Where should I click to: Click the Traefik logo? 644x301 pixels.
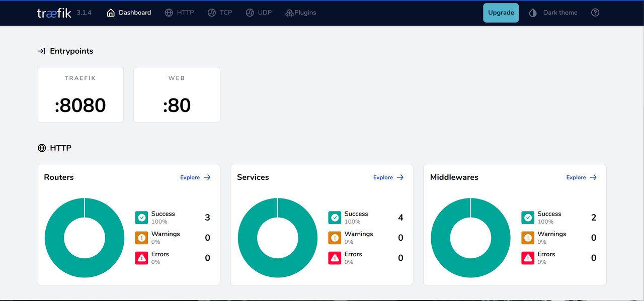coord(54,13)
